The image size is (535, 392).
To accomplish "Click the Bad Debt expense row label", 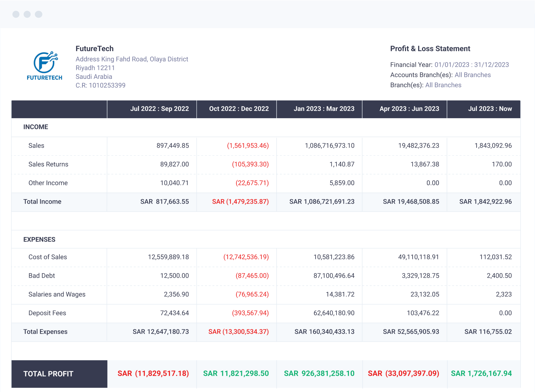I will tap(41, 276).
